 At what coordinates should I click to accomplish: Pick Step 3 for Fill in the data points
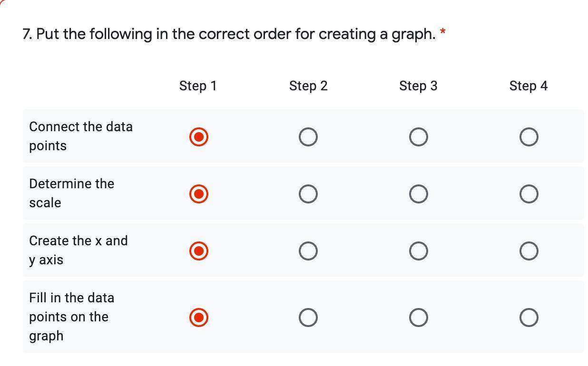coord(418,317)
